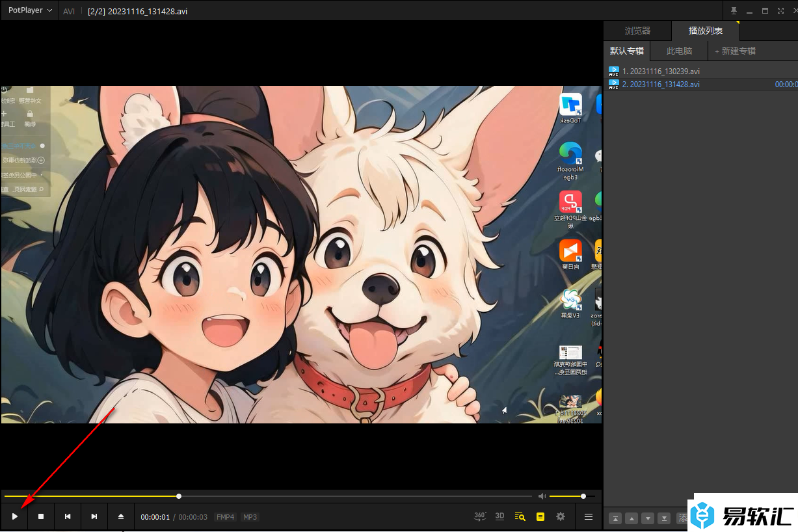Maximize the PotPlayer window
Viewport: 798px width, 532px height.
(765, 10)
